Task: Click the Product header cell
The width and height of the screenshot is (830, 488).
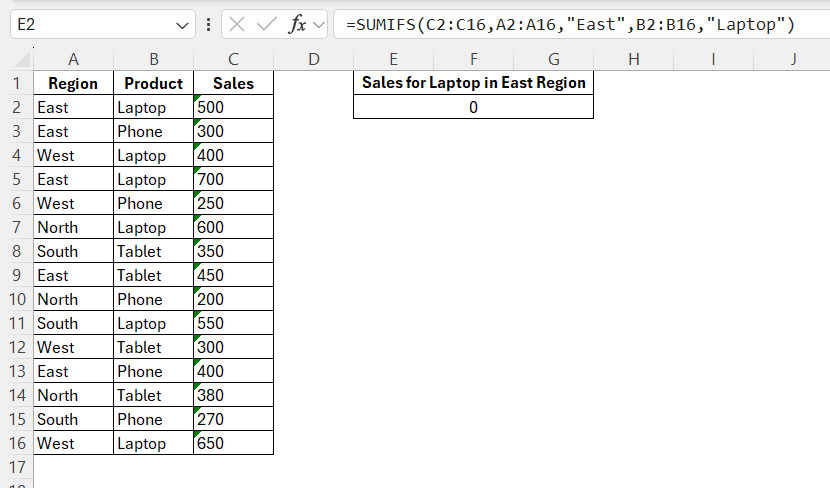Action: point(153,83)
